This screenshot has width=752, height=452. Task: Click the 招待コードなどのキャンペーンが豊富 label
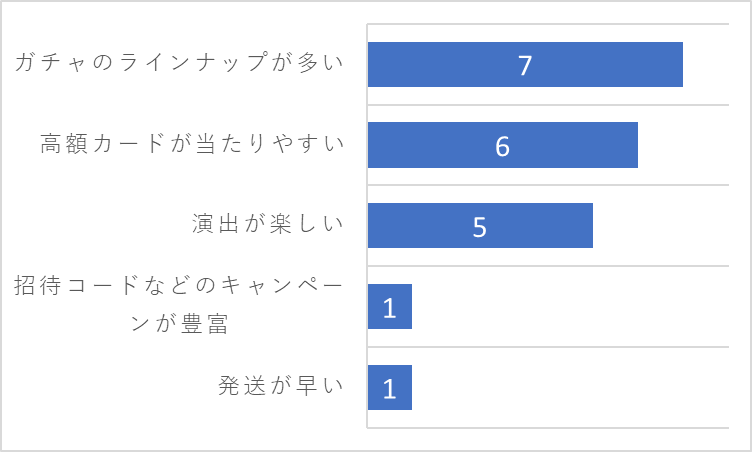pos(179,305)
